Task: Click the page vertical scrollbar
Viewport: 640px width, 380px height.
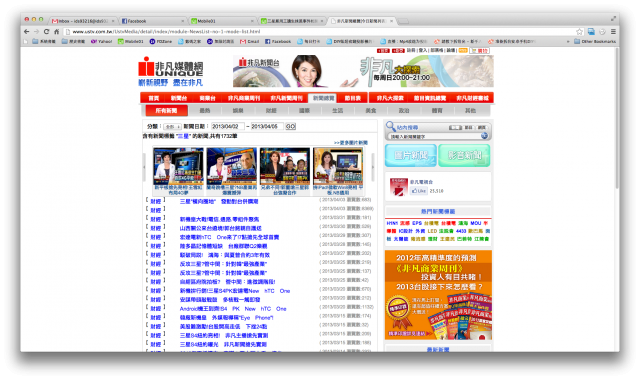Action: coord(617,118)
